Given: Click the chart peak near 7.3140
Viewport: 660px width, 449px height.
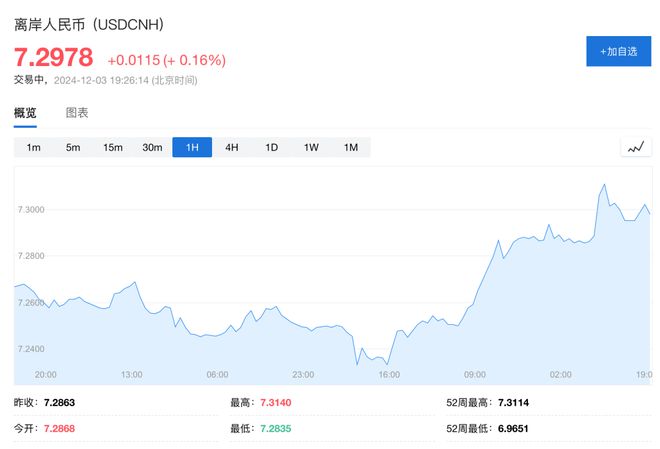Looking at the screenshot, I should click(x=605, y=185).
